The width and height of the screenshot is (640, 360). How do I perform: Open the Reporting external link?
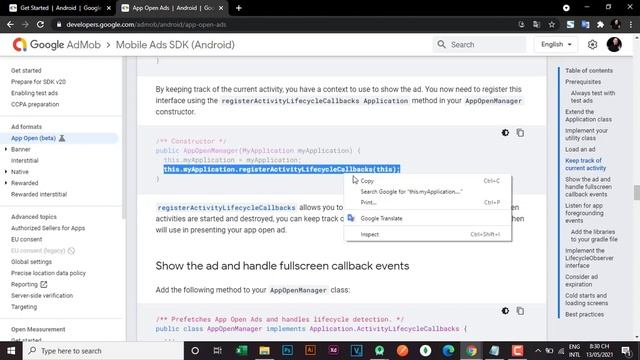point(29,284)
